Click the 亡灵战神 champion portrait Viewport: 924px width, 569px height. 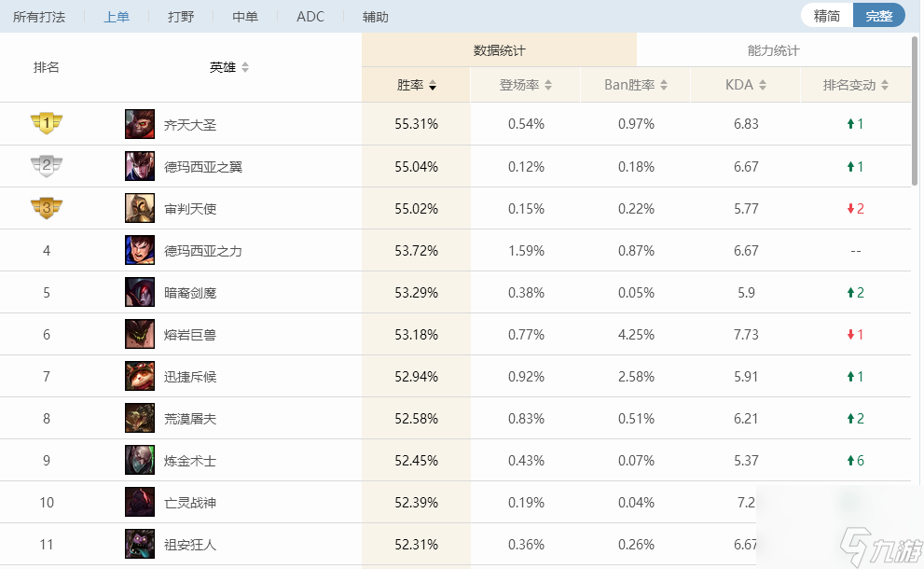click(140, 503)
